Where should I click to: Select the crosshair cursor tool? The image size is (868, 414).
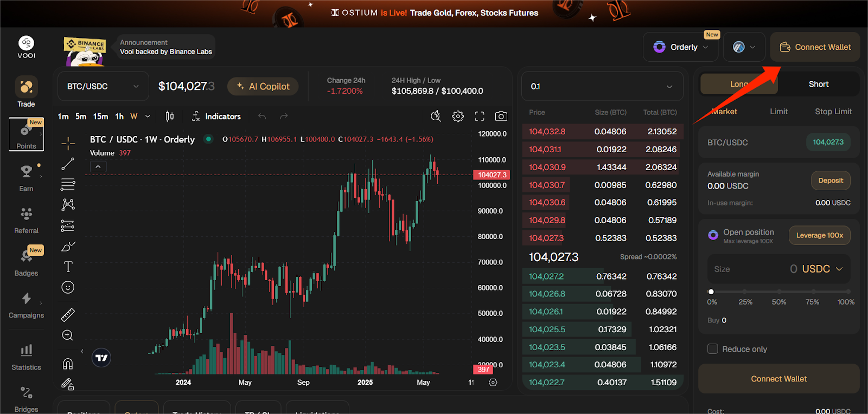68,143
